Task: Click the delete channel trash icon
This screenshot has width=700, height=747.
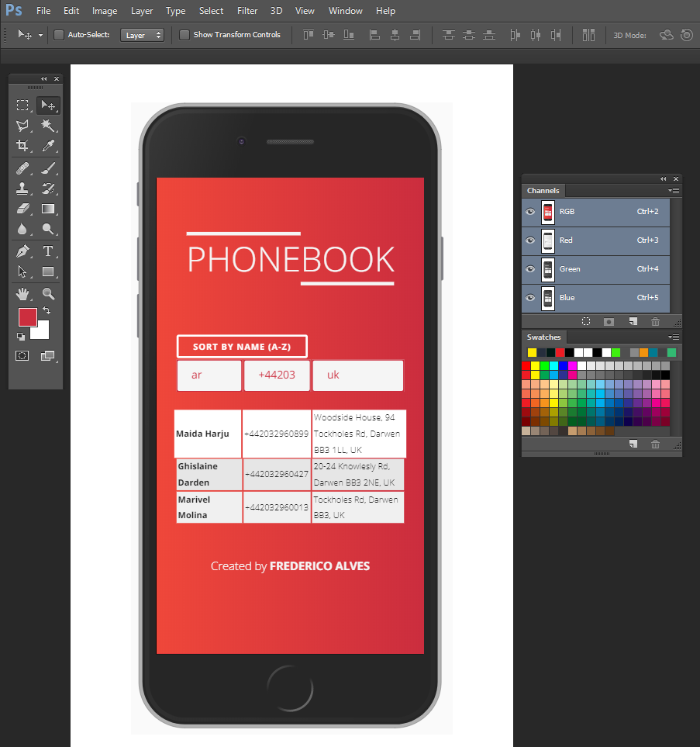Action: 655,321
